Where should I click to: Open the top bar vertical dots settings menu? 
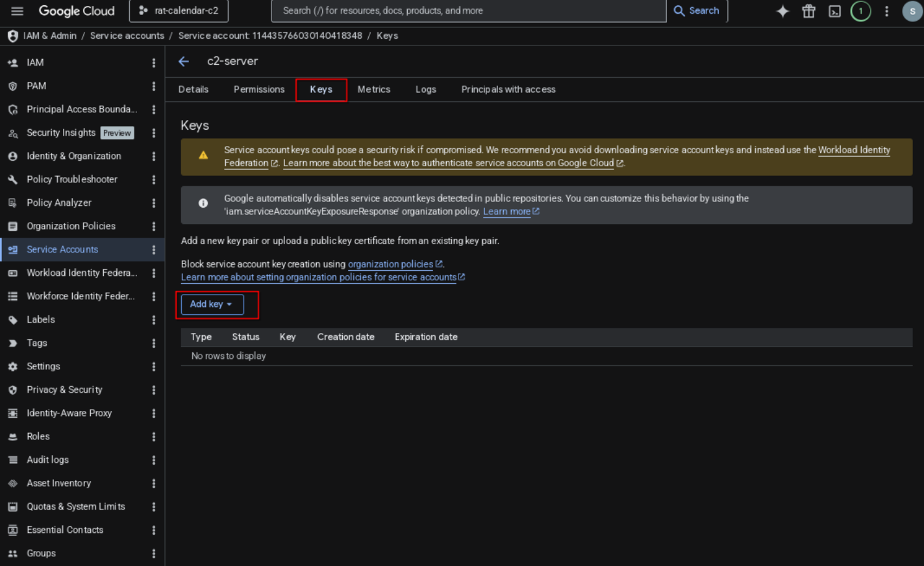click(886, 11)
